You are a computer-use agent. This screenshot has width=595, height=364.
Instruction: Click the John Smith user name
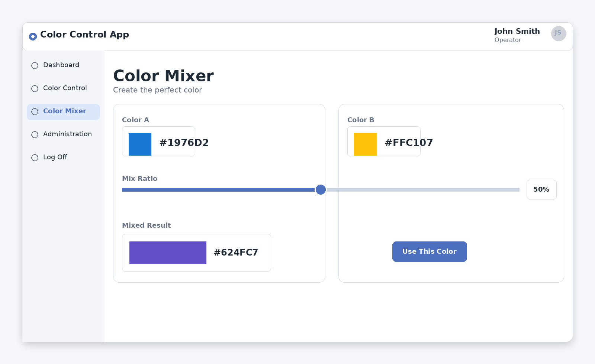517,31
